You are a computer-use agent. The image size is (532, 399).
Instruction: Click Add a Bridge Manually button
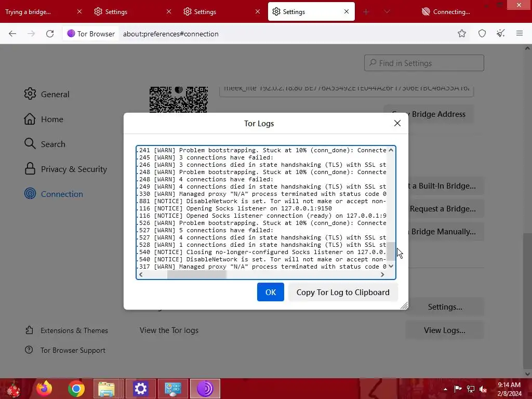[x=445, y=231]
